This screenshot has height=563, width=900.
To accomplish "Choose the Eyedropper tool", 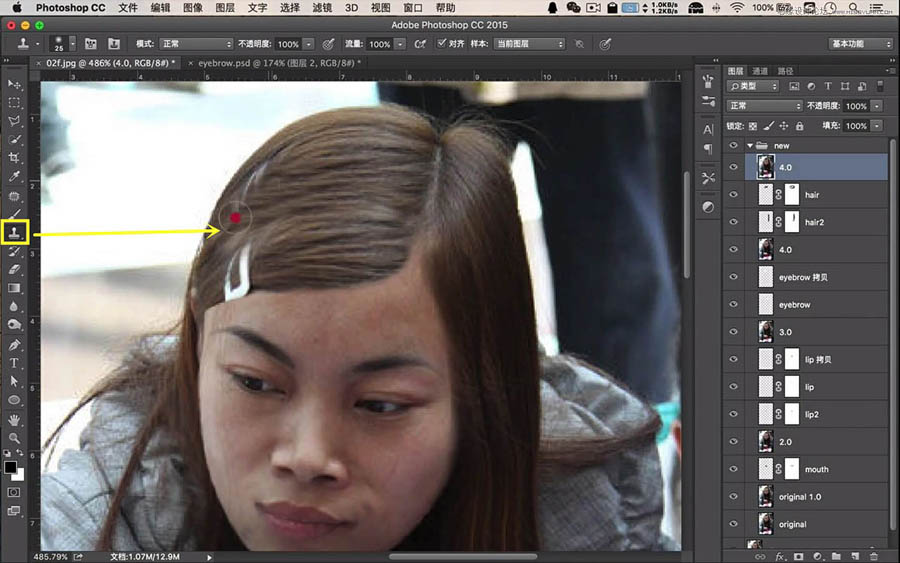I will [x=14, y=176].
